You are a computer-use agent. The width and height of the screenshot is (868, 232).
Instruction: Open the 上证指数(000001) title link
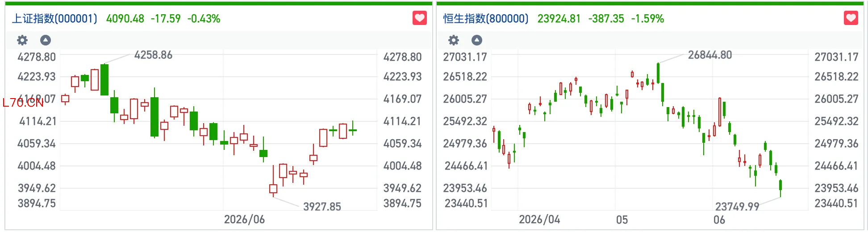(54, 19)
